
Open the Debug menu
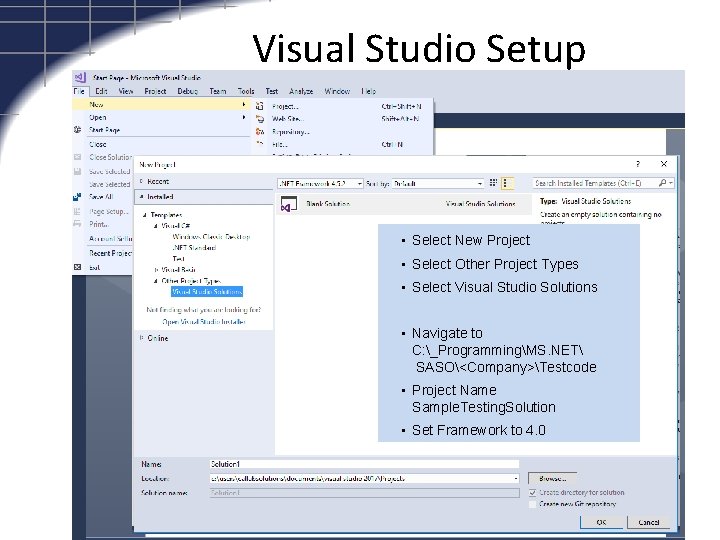[188, 91]
